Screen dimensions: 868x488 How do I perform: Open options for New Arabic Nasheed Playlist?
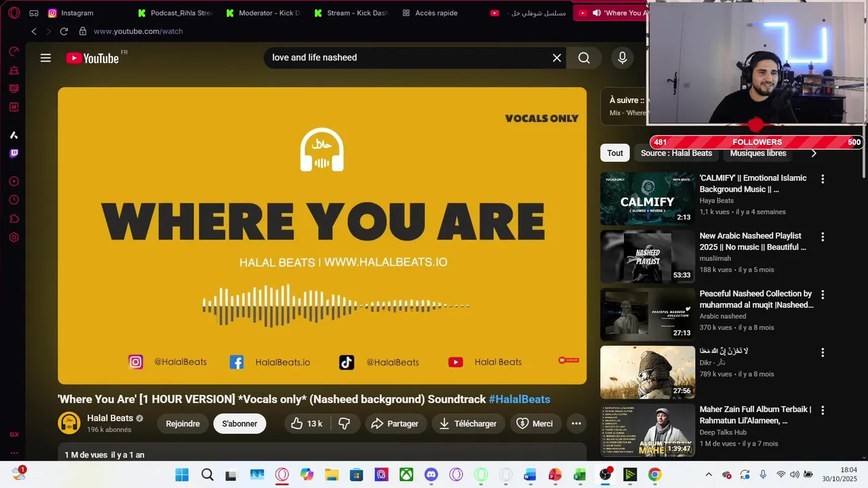point(823,237)
